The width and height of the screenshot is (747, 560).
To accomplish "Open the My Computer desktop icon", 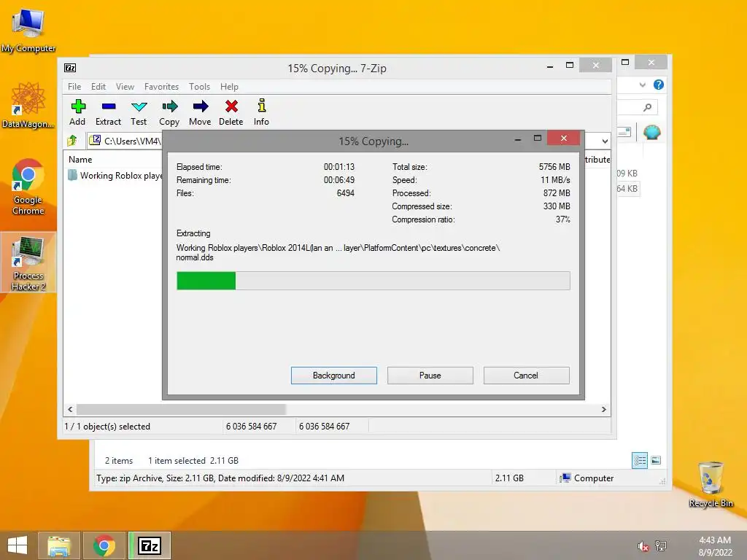I will (28, 30).
